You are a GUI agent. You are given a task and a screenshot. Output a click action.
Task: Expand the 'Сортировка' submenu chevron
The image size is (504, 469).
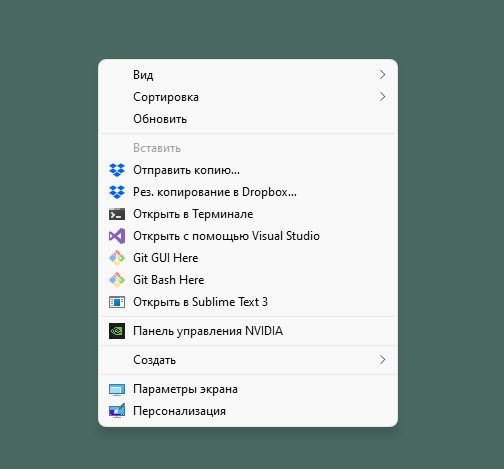tap(382, 97)
